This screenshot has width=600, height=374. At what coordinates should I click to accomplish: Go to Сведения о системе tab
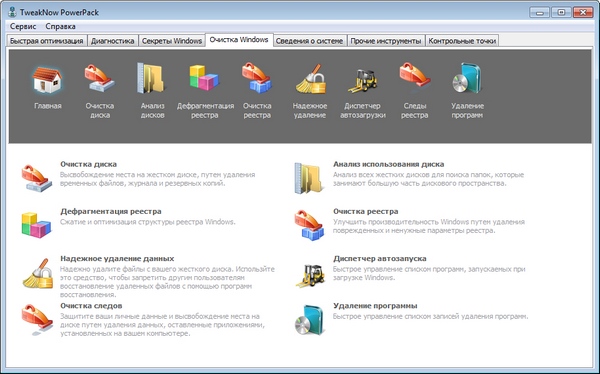coord(309,41)
